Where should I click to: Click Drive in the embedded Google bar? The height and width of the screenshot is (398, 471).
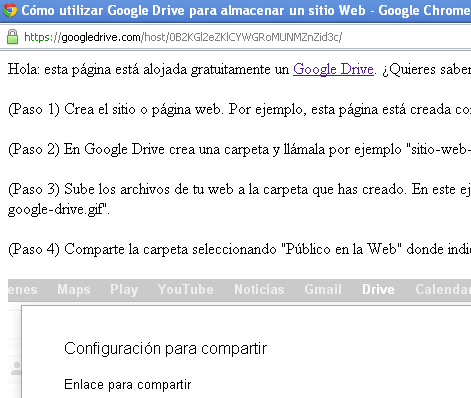[378, 289]
